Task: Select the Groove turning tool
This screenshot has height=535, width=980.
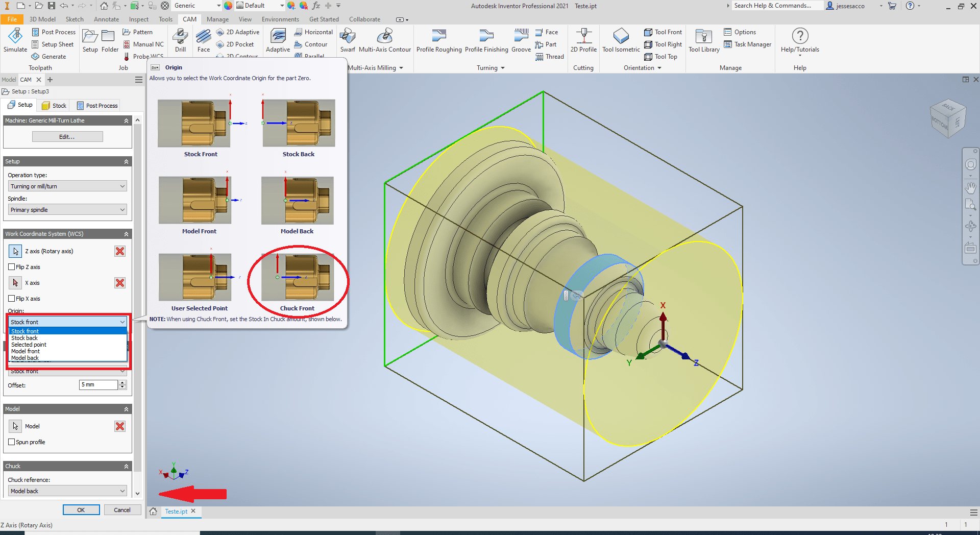Action: coord(520,41)
